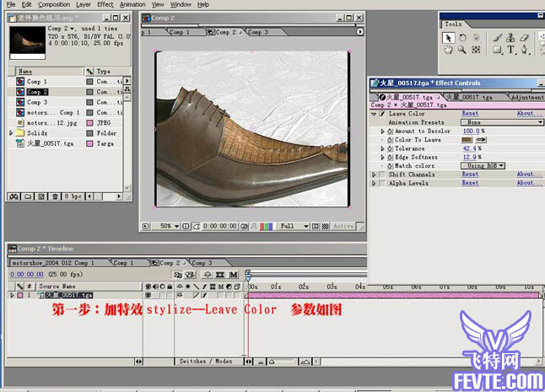Open the Layer menu
The image size is (545, 392).
click(84, 4)
